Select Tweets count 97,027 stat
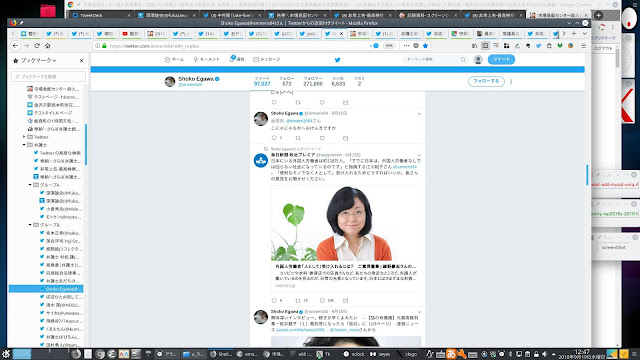This screenshot has width=640, height=360. 262,81
